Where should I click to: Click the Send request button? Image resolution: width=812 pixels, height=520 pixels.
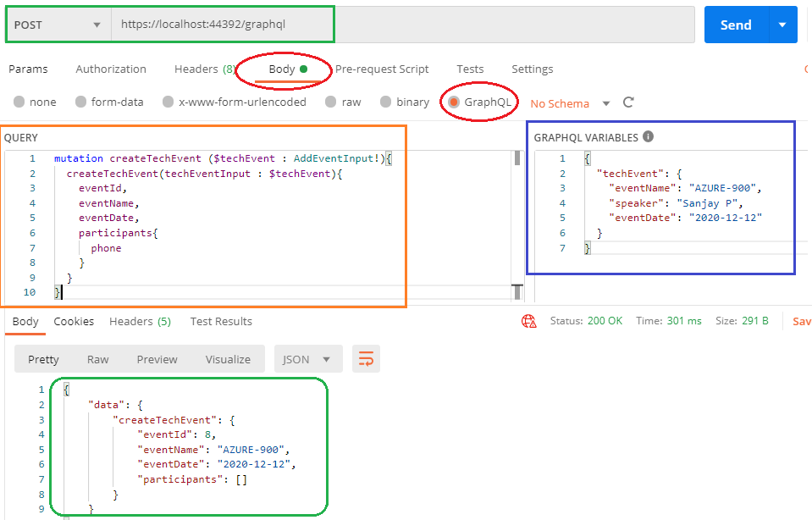(x=735, y=25)
